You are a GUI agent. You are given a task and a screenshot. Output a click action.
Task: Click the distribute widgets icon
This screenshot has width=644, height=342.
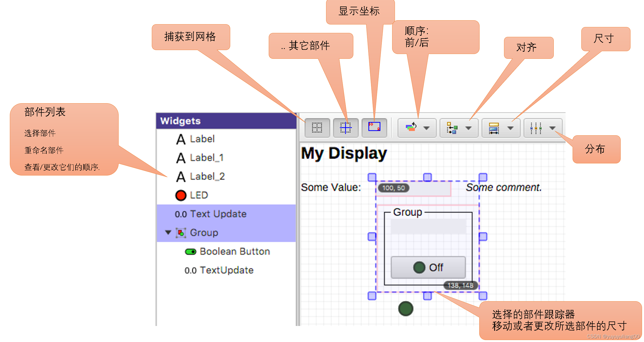click(536, 128)
